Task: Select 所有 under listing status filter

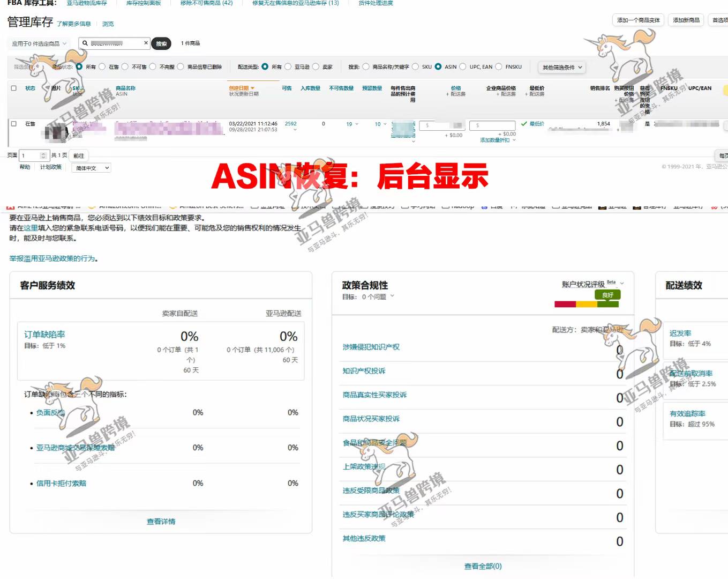Action: 79,67
